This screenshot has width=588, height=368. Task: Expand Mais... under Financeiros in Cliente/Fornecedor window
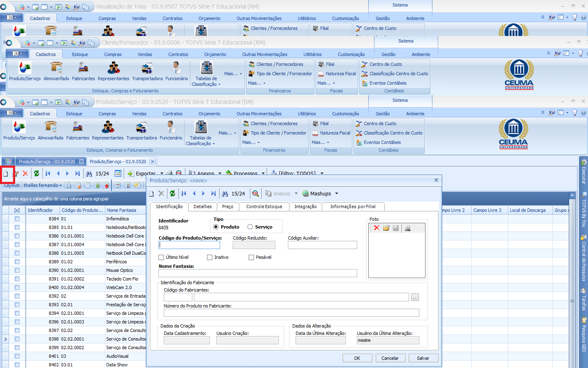257,83
